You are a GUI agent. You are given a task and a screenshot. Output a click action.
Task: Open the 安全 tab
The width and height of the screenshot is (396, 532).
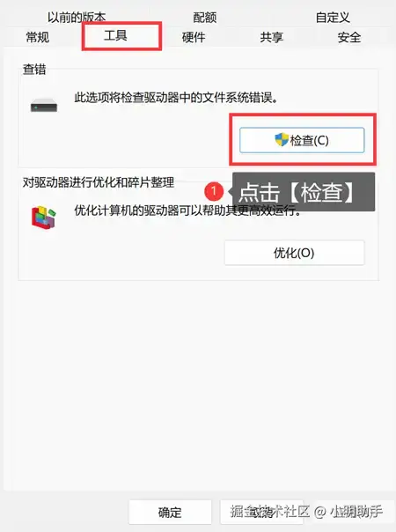pos(349,37)
